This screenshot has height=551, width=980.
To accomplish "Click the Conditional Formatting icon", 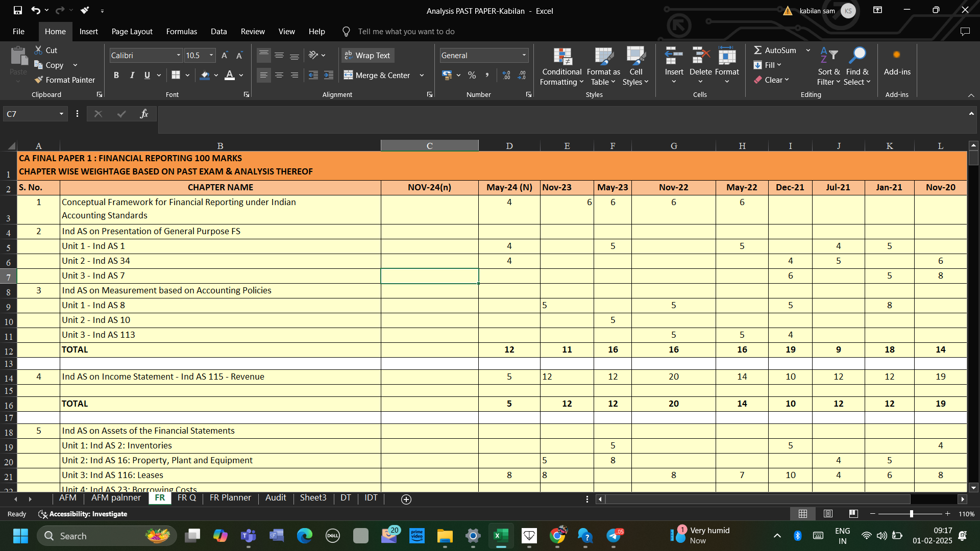I will click(x=561, y=57).
